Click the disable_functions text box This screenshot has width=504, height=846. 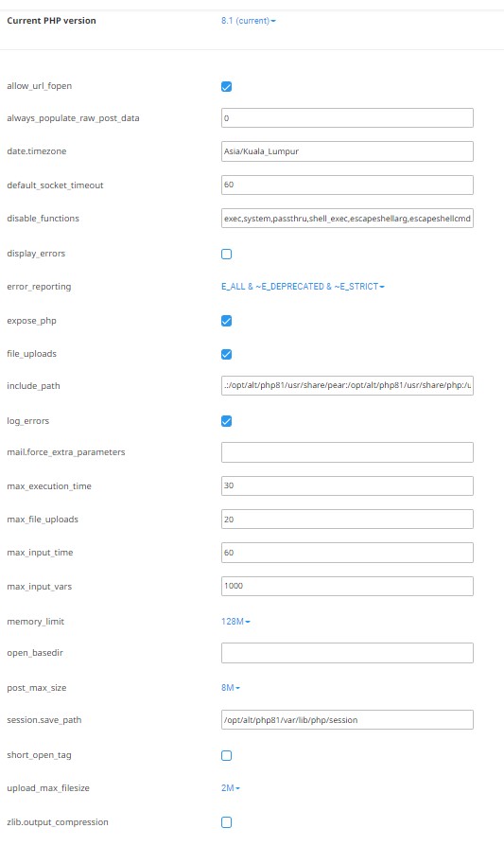coord(347,219)
